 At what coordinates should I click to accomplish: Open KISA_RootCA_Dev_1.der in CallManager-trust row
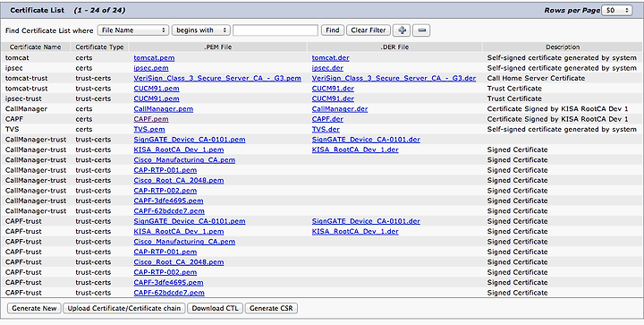click(x=355, y=150)
